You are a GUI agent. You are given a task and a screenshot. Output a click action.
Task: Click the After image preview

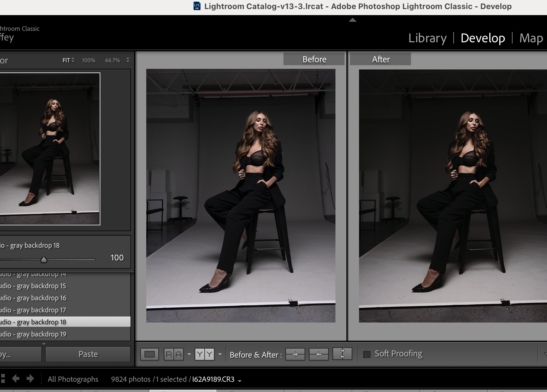(453, 196)
